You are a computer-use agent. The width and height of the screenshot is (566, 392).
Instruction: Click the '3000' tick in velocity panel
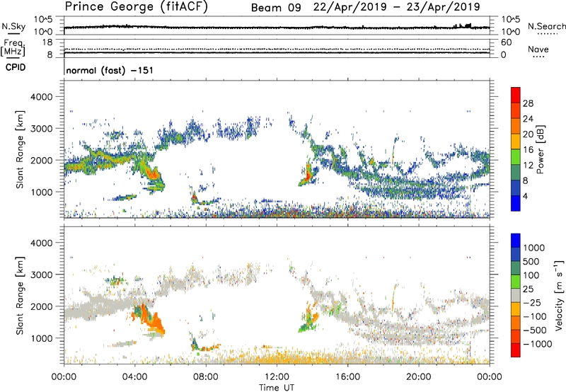(41, 275)
